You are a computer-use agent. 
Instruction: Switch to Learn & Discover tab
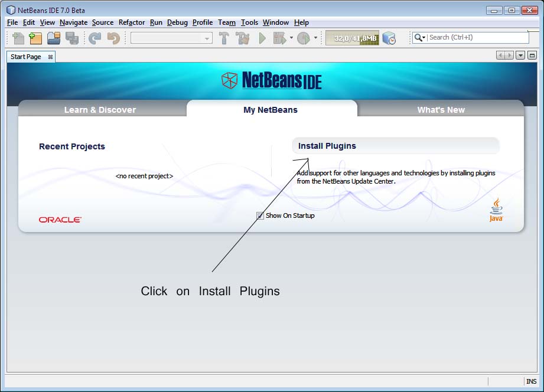click(100, 110)
